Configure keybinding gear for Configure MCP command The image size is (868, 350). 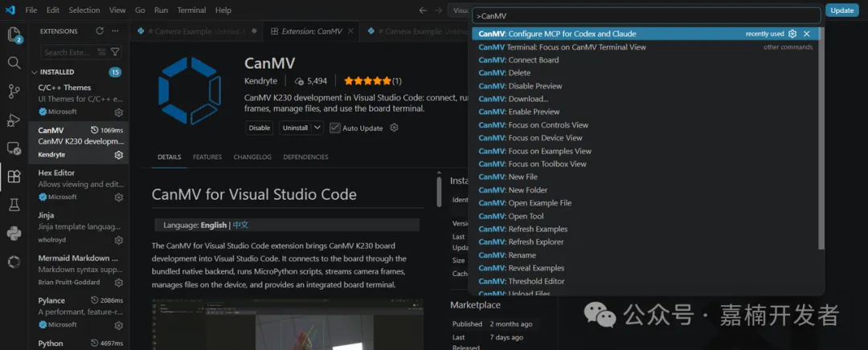[x=792, y=34]
